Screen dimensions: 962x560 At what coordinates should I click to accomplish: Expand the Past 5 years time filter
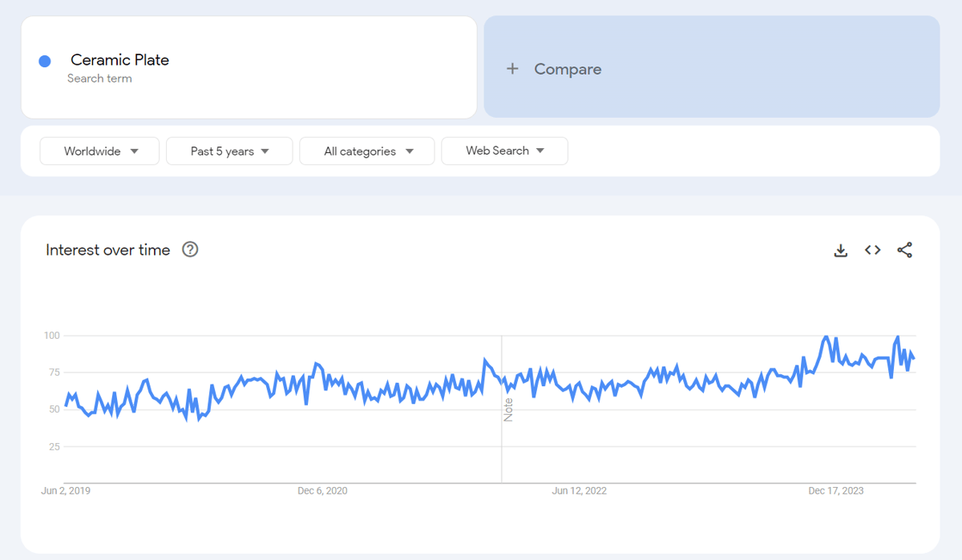coord(229,151)
